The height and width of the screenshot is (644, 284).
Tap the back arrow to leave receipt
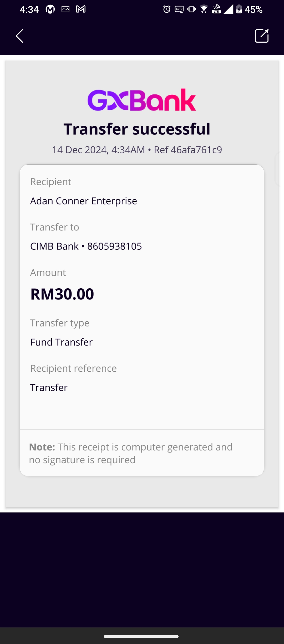(20, 36)
